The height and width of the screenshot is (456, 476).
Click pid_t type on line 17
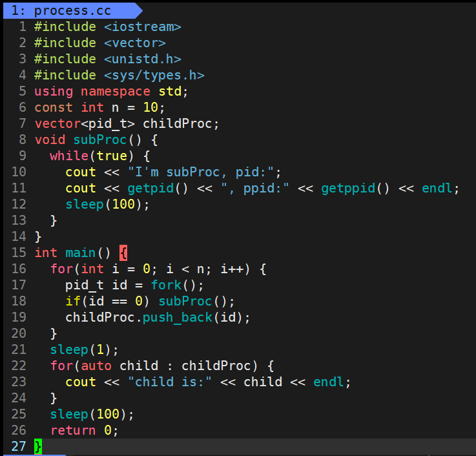tap(85, 285)
